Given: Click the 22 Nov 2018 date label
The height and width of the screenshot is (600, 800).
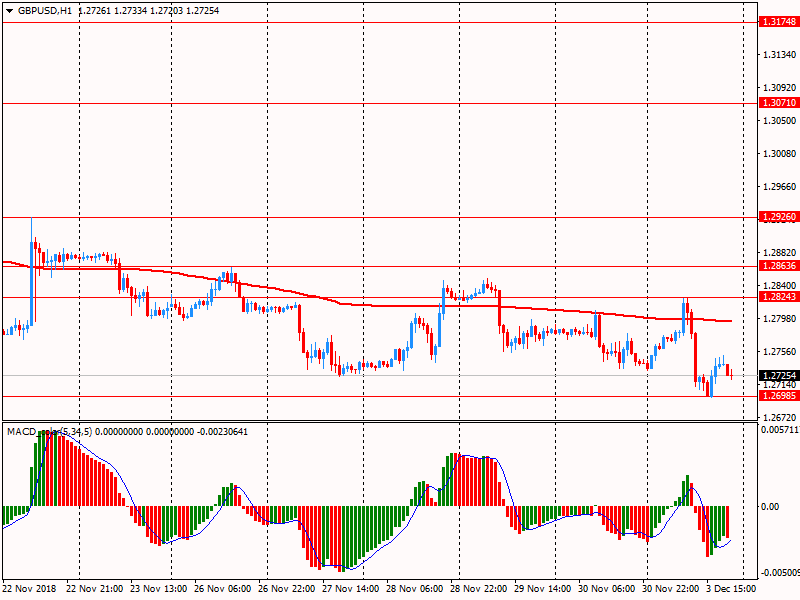Looking at the screenshot, I should (29, 590).
